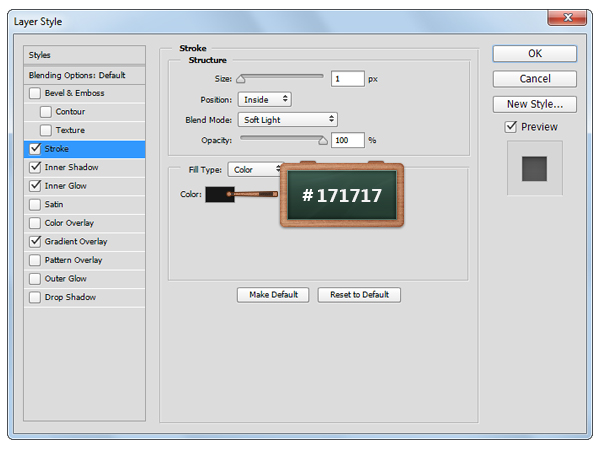Expand the Fill Type dropdown
Viewport: 600px width, 449px height.
255,170
